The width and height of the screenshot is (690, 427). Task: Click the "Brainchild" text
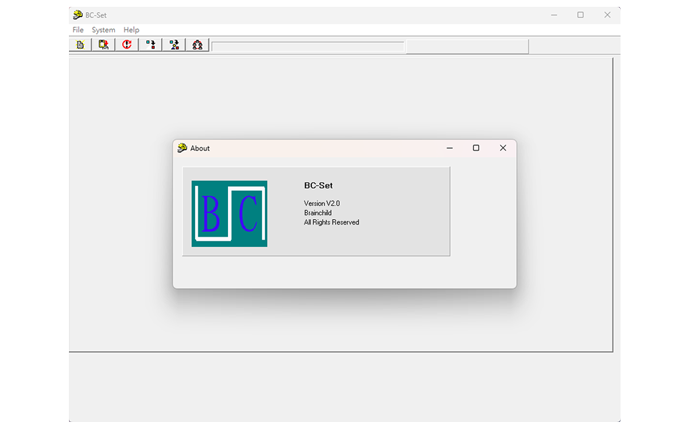[x=318, y=213]
